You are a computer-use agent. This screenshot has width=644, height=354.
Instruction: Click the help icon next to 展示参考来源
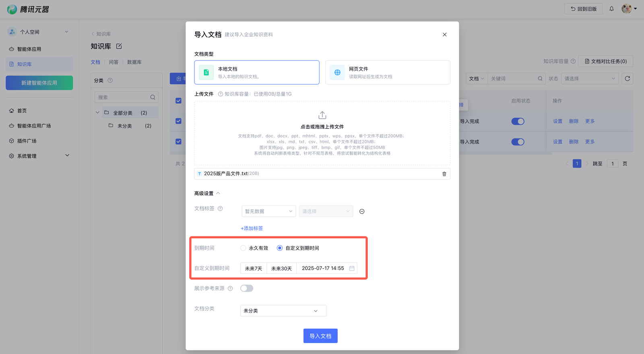click(x=230, y=288)
